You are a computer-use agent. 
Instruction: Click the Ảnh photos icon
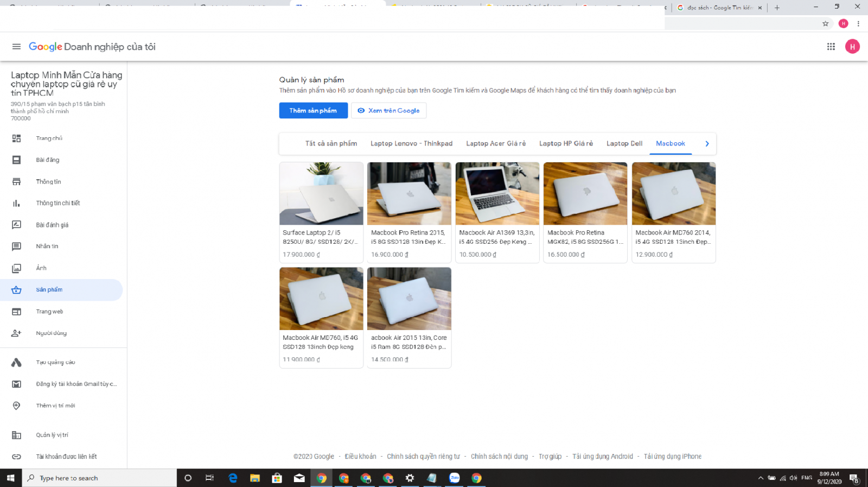tap(16, 268)
